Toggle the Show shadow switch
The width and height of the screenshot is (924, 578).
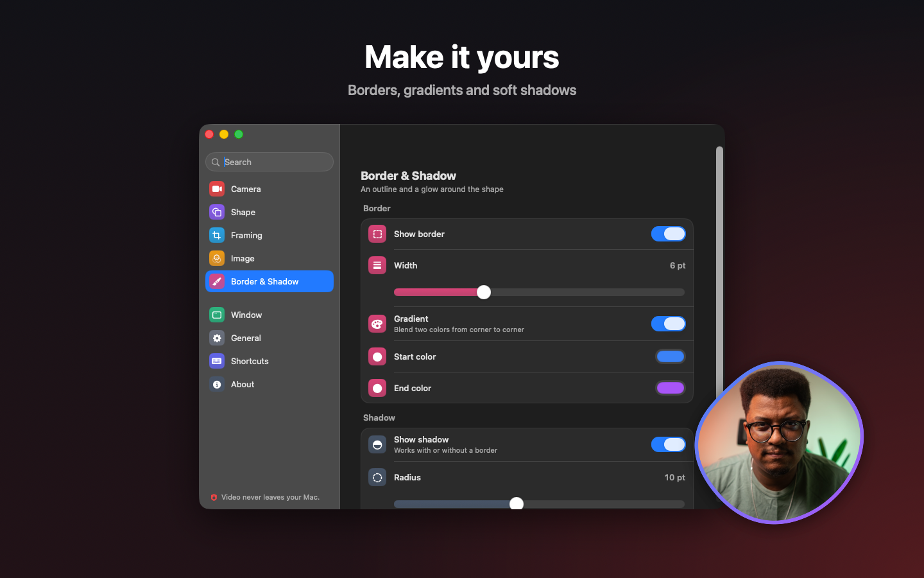point(669,444)
